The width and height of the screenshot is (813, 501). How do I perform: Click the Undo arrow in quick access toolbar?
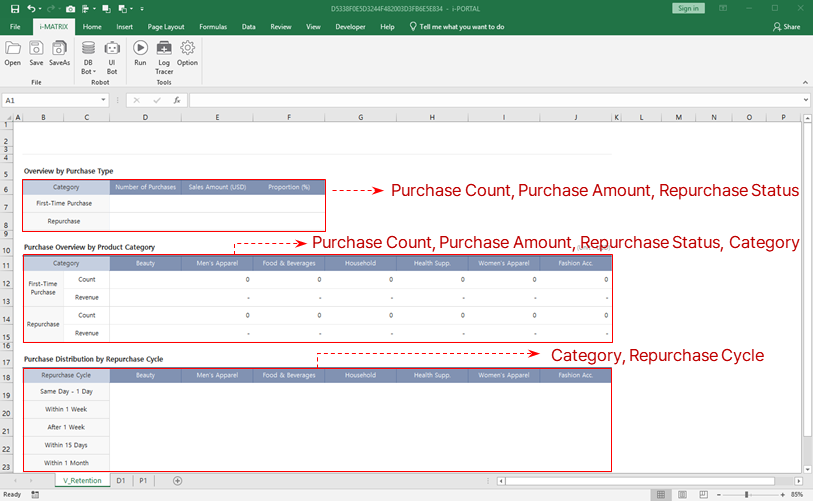click(x=32, y=8)
